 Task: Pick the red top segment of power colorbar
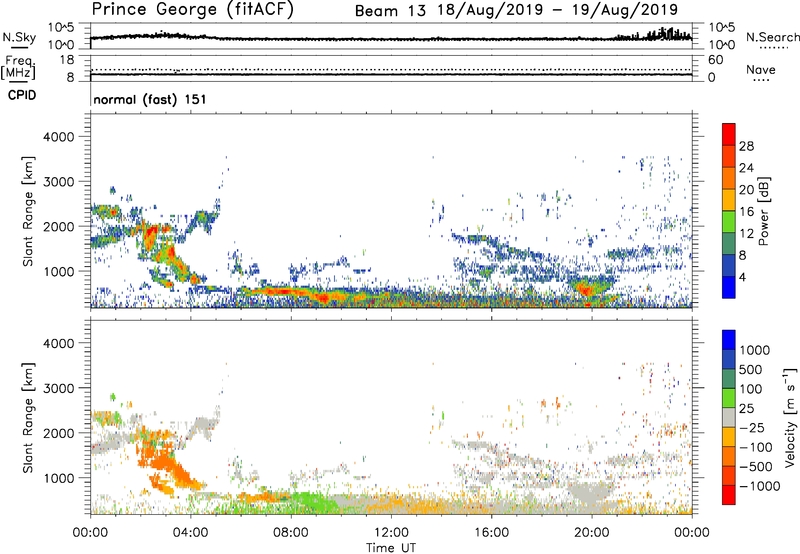click(x=729, y=135)
